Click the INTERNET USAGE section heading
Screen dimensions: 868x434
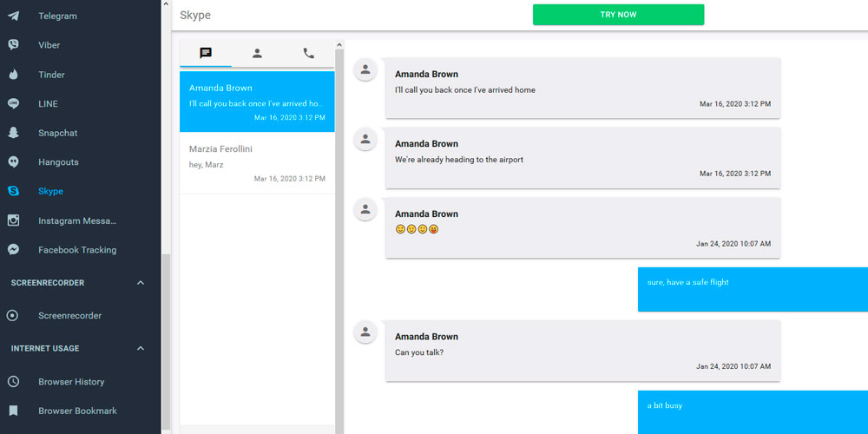pyautogui.click(x=45, y=349)
